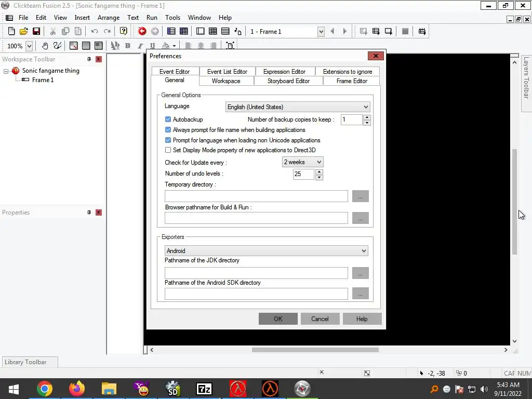This screenshot has width=532, height=399.
Task: Select the paint mode brush icon
Action: (x=57, y=46)
